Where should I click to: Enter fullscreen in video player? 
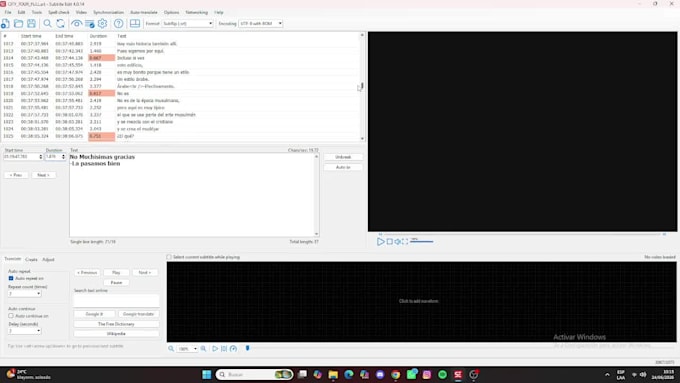pos(405,242)
